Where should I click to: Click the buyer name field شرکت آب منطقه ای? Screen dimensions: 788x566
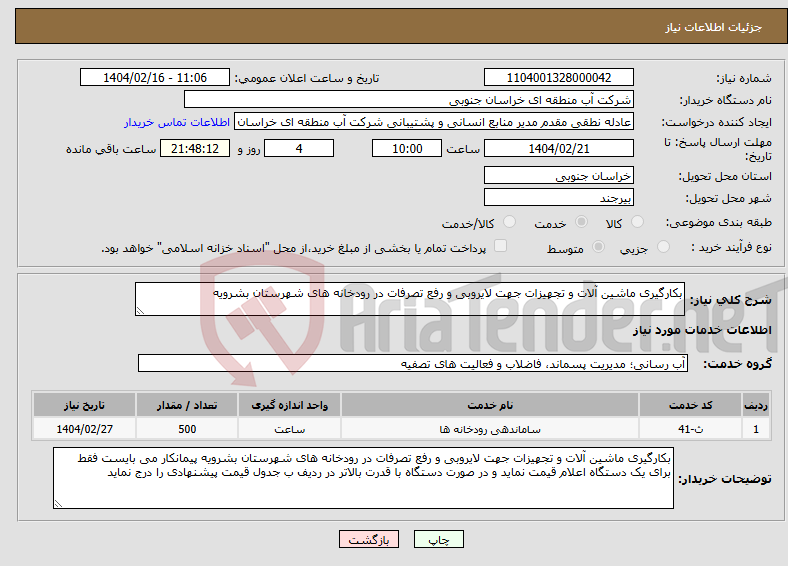point(409,100)
